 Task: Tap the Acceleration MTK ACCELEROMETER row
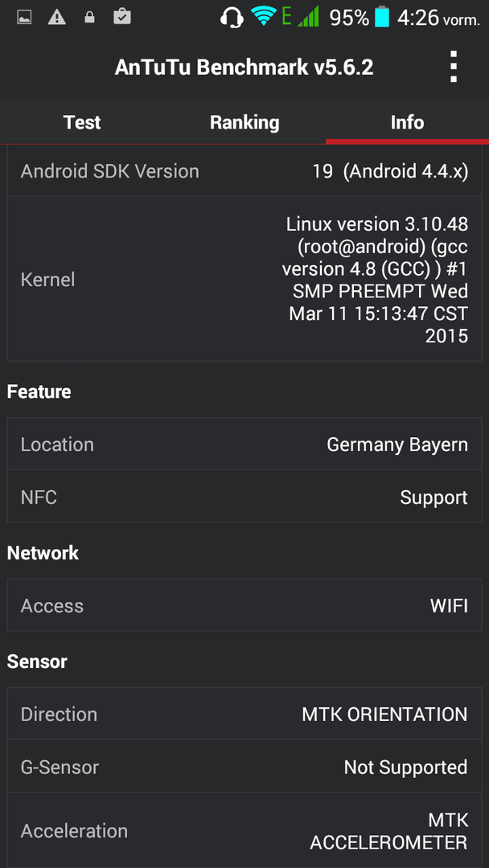click(244, 829)
